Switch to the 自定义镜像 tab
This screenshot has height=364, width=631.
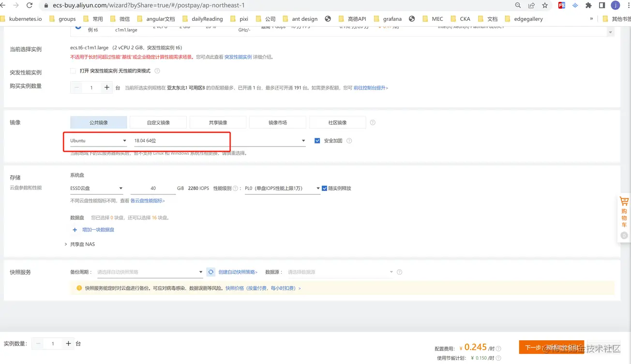(x=158, y=122)
